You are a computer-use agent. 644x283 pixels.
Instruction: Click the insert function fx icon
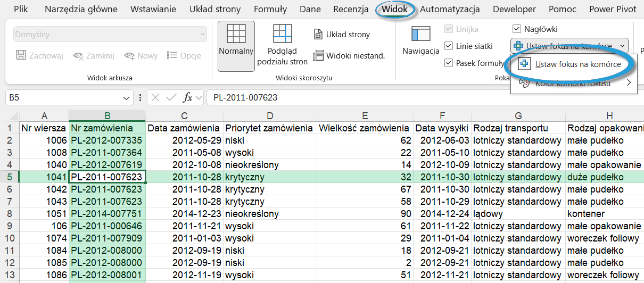tap(187, 98)
